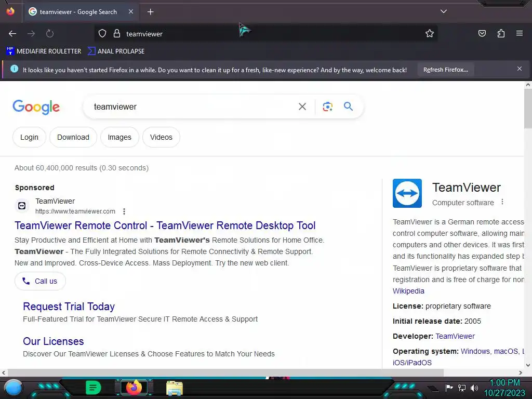The height and width of the screenshot is (399, 532).
Task: Clear the search query with the X
Action: [302, 107]
